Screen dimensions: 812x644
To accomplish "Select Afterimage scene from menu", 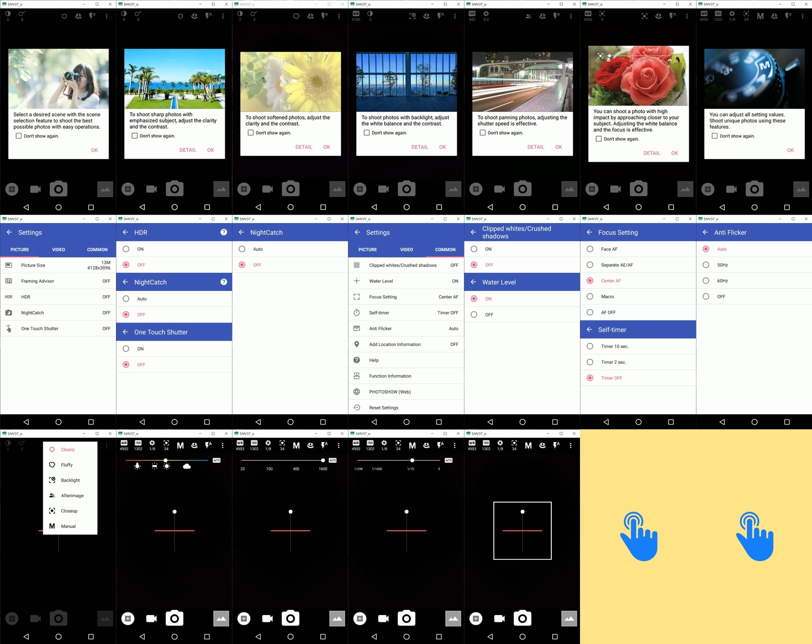I will point(70,496).
